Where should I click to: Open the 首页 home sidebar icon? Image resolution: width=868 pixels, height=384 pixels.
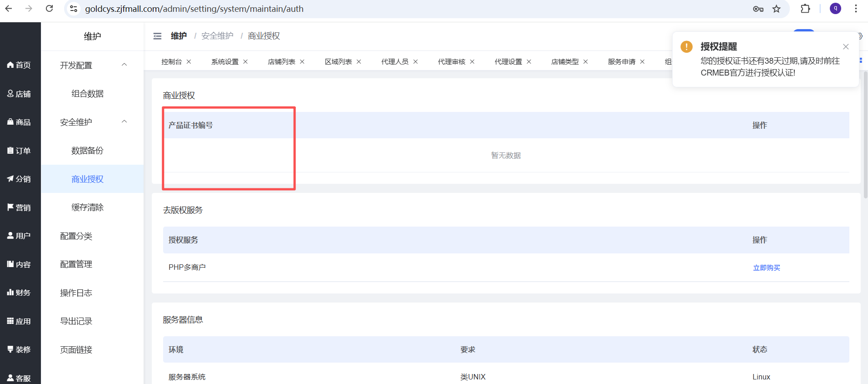point(19,65)
